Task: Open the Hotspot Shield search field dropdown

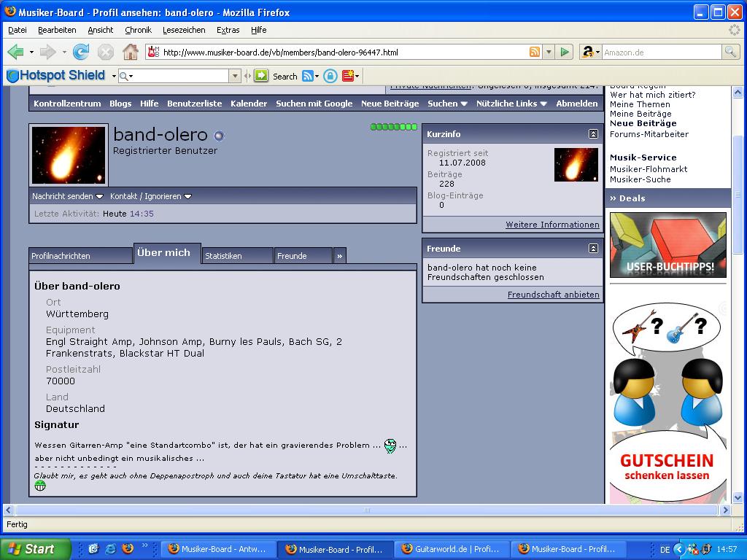Action: pyautogui.click(x=234, y=76)
